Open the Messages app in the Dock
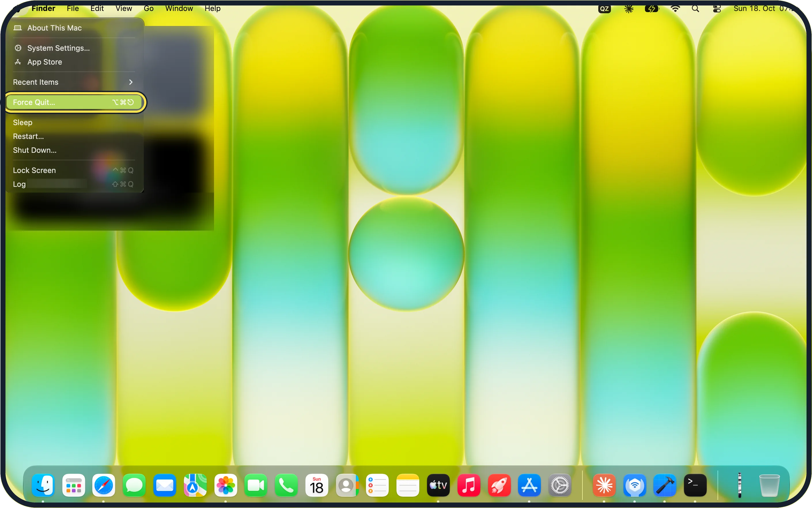812x508 pixels. (134, 485)
